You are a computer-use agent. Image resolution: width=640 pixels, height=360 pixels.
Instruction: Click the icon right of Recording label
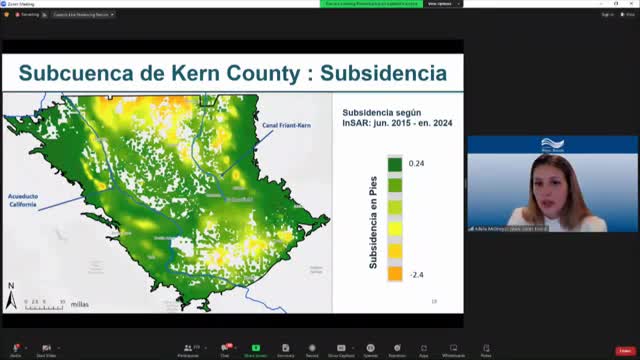[x=44, y=15]
